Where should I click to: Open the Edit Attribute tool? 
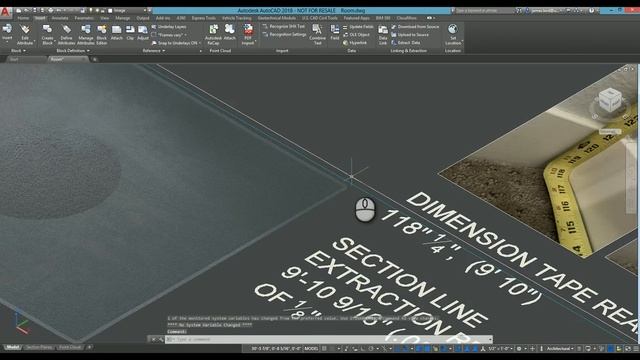pyautogui.click(x=25, y=34)
